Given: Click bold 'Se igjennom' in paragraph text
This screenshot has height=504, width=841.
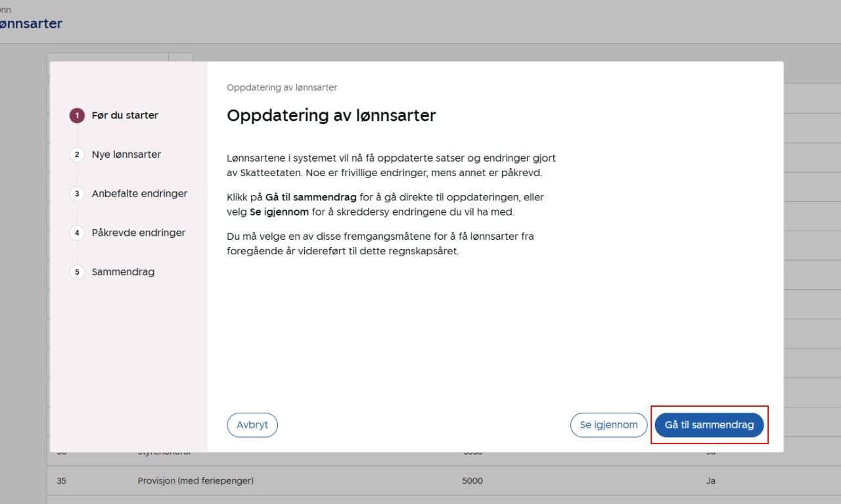Looking at the screenshot, I should (x=279, y=212).
